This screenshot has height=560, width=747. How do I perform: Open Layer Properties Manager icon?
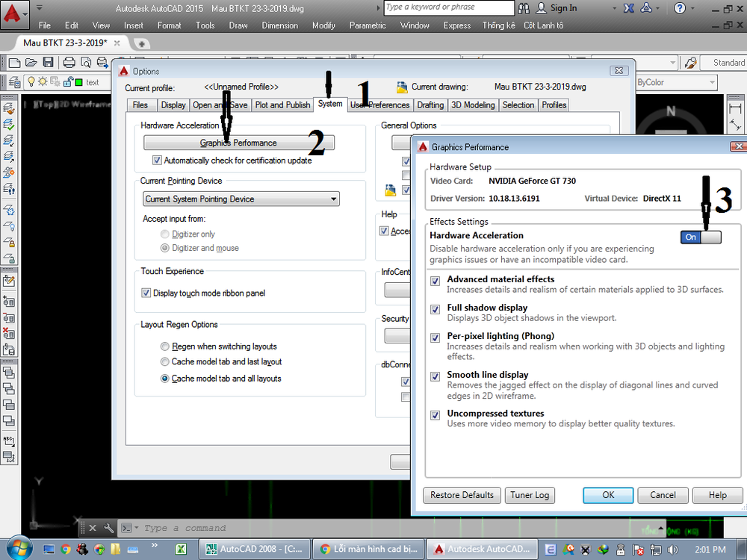click(13, 82)
